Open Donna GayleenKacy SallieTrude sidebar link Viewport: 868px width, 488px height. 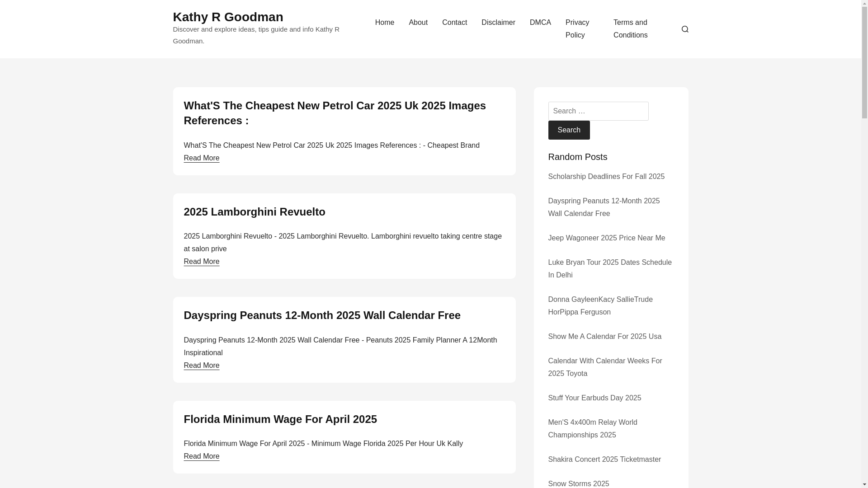(600, 306)
